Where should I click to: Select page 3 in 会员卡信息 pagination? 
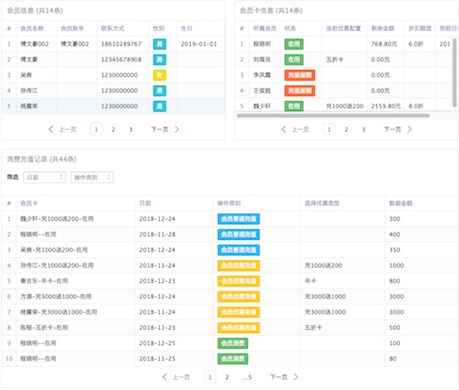(x=364, y=129)
